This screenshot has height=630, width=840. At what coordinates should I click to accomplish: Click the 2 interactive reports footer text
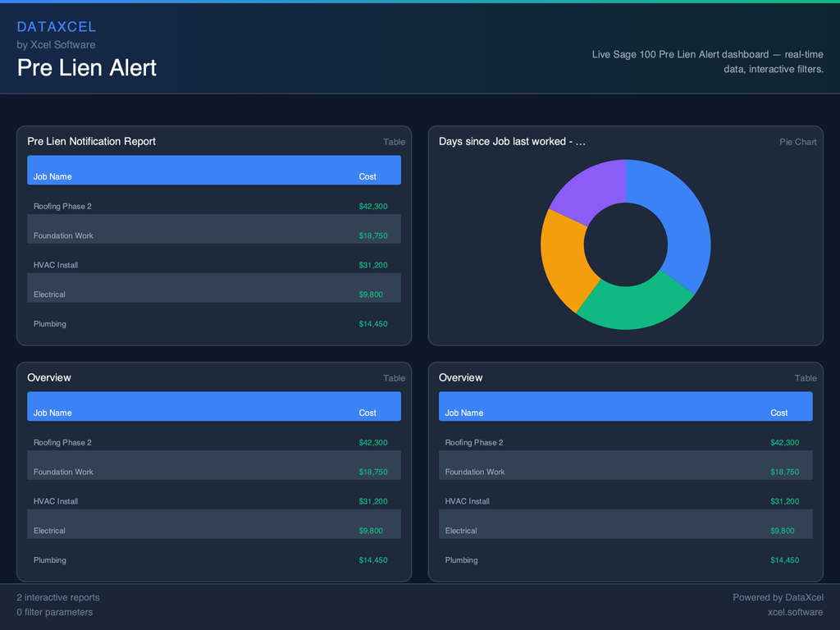58,597
